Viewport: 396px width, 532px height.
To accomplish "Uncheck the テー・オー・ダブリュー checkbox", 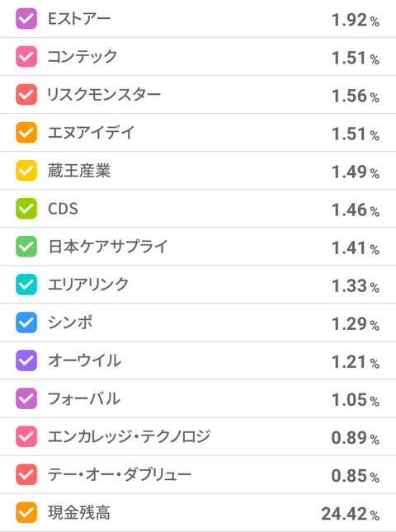I will pos(26,474).
